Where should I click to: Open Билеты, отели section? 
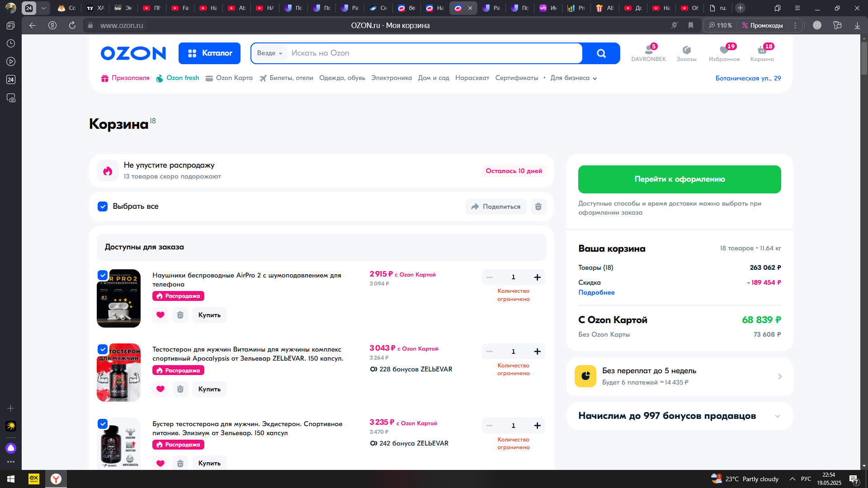[x=286, y=78]
